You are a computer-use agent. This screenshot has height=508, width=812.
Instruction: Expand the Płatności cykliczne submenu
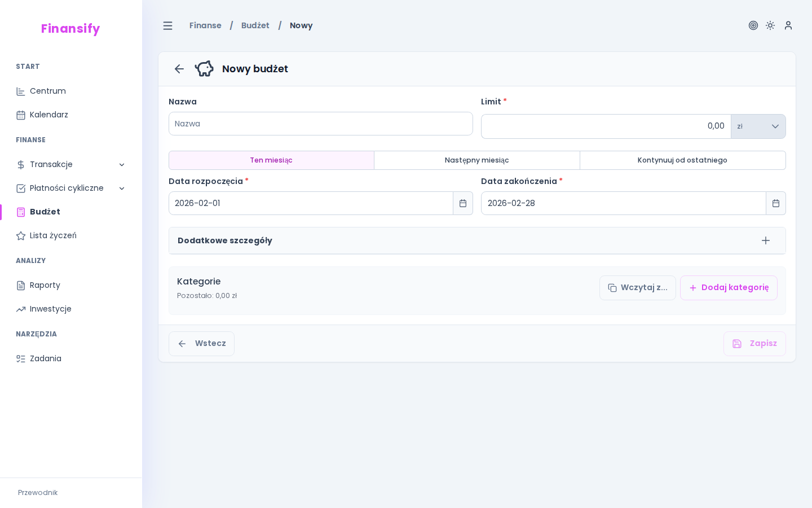pos(122,189)
